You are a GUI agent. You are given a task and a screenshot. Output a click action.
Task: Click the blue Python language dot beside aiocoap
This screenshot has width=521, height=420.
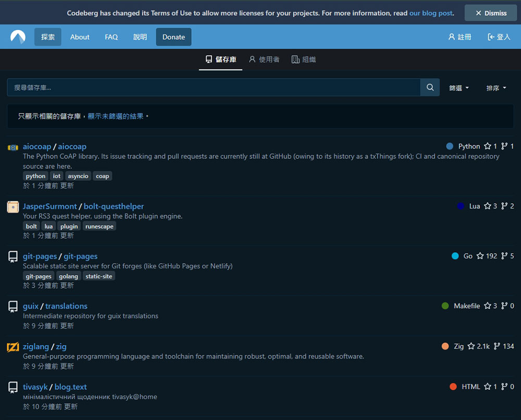449,146
